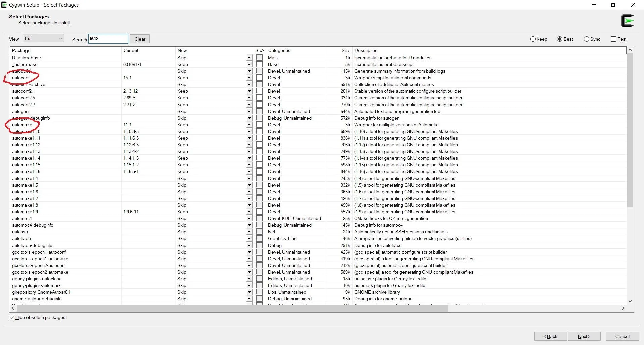Click the Src? column header
Image resolution: width=644 pixels, height=345 pixels.
pos(260,50)
